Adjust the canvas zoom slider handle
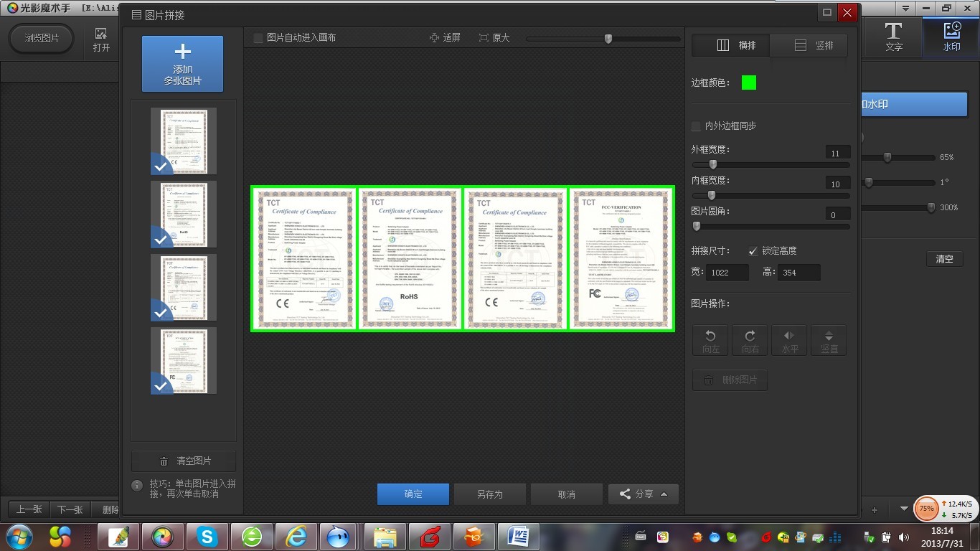 click(x=608, y=39)
